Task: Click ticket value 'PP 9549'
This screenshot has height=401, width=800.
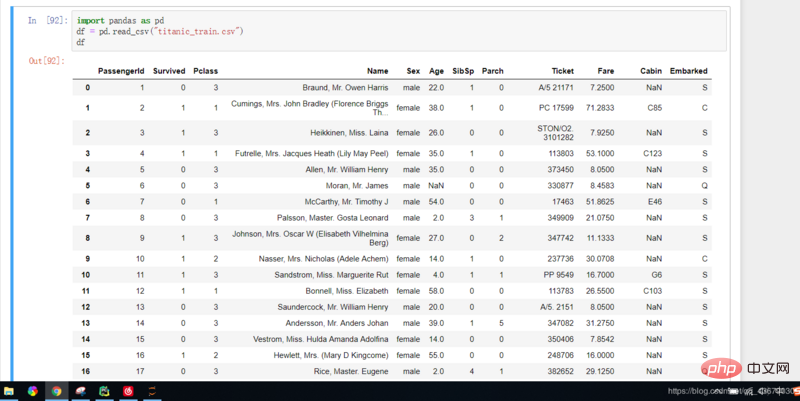Action: tap(558, 275)
